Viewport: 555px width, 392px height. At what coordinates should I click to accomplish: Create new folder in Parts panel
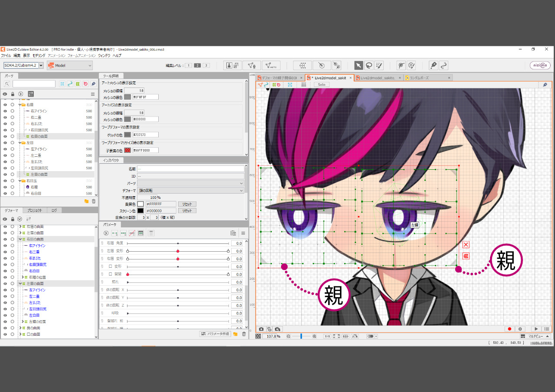point(86,201)
